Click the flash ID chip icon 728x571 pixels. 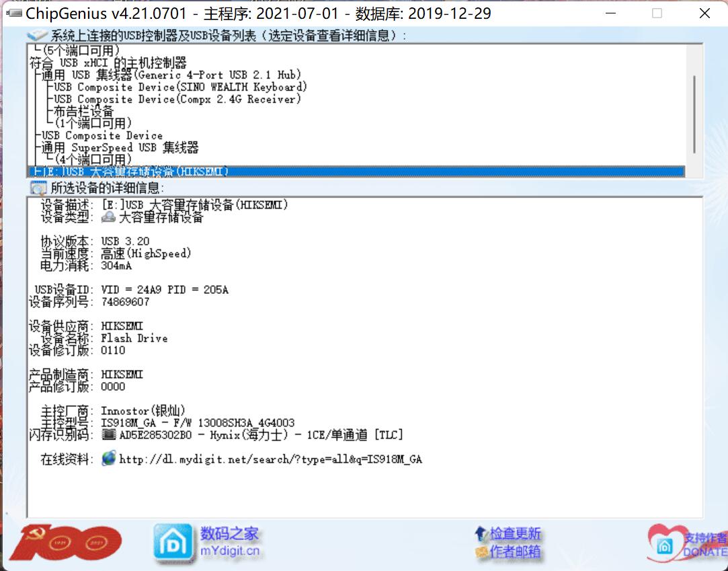[109, 435]
